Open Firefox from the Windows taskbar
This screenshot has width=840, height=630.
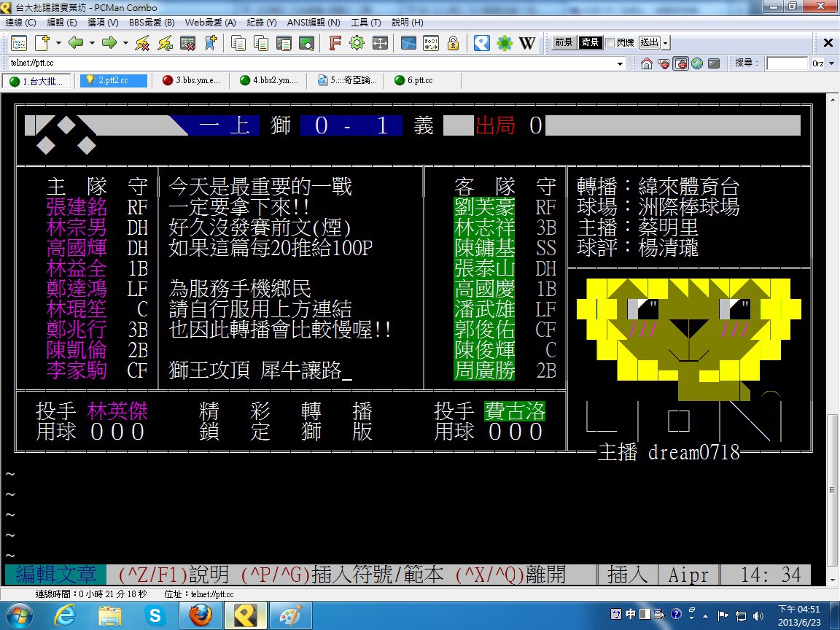(x=201, y=616)
